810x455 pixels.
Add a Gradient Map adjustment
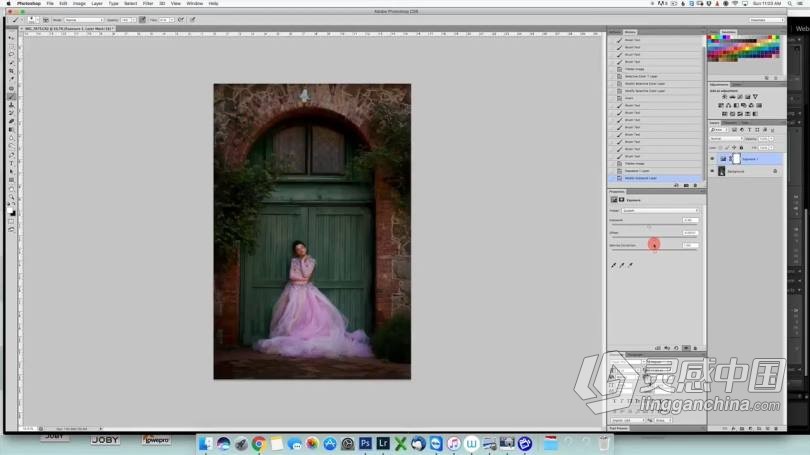755,114
